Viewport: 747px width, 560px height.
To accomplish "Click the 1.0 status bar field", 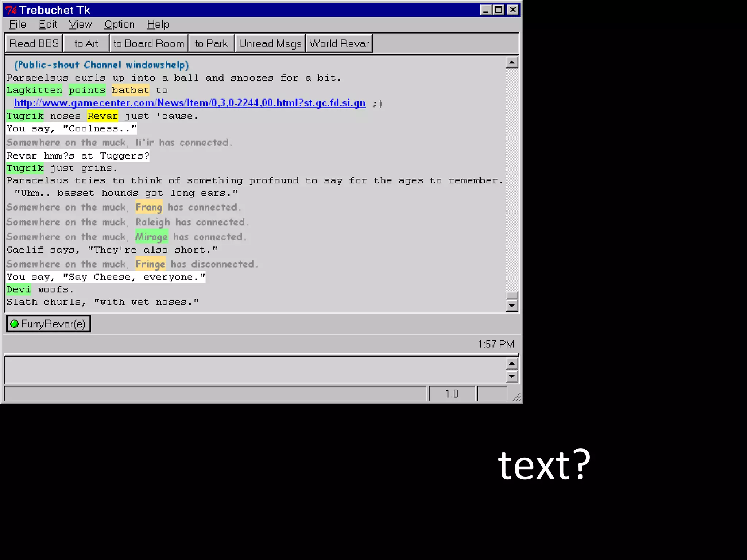I will pos(452,394).
